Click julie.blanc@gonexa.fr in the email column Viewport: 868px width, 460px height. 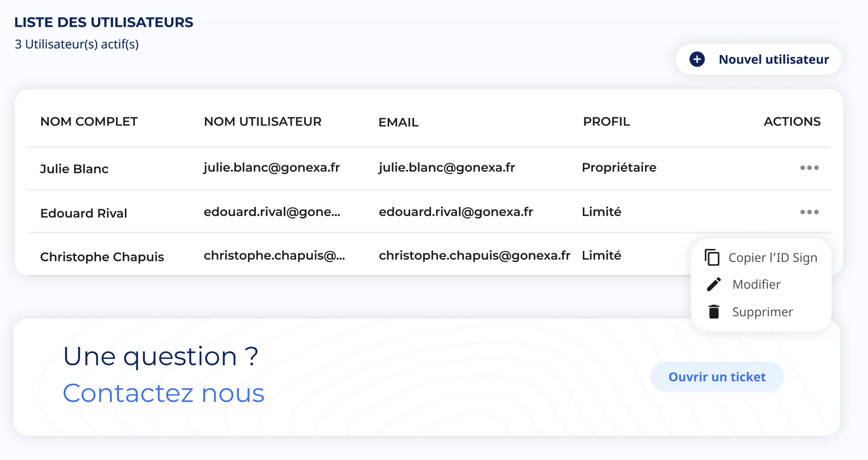click(x=447, y=168)
